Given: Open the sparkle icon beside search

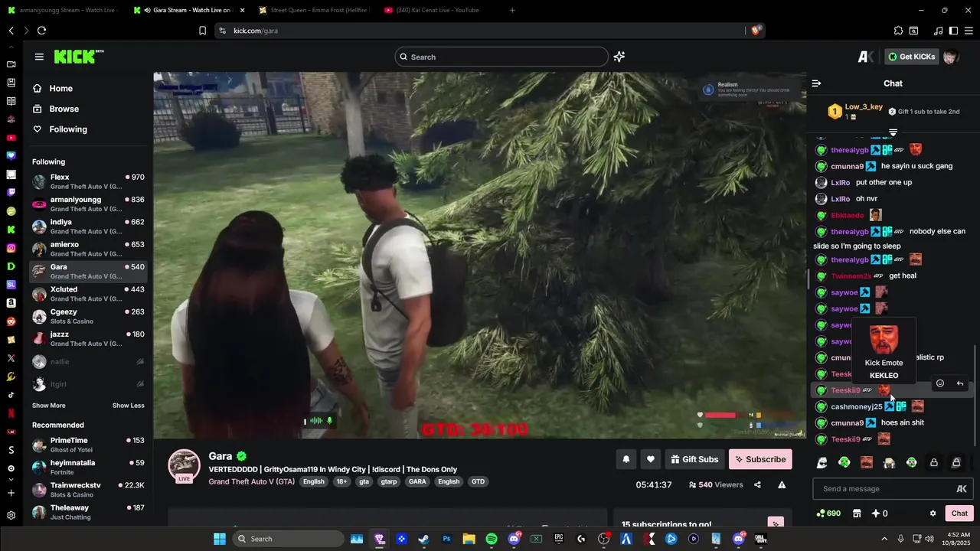Looking at the screenshot, I should 619,57.
